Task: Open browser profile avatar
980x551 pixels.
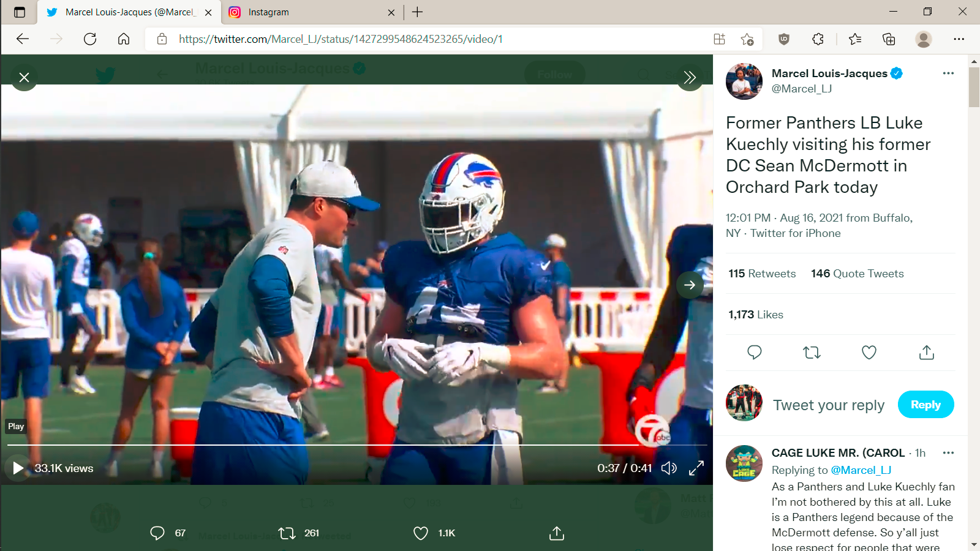Action: click(924, 39)
